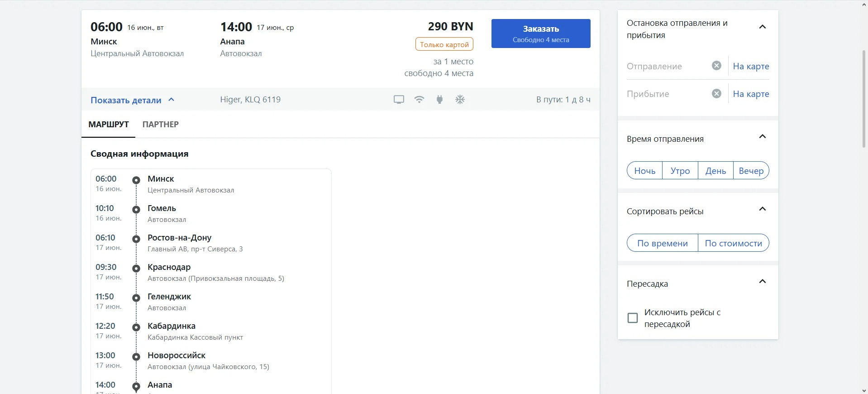This screenshot has height=394, width=868.
Task: Enable the exclude transfers checkbox
Action: [633, 318]
